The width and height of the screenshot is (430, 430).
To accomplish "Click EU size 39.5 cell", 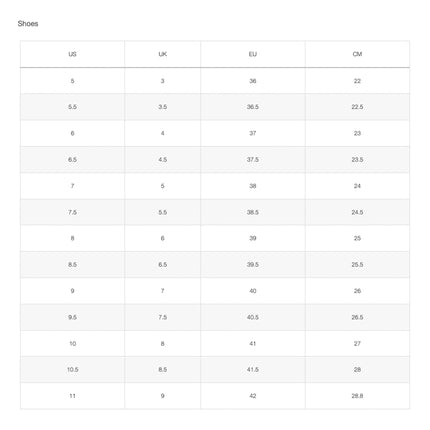I will [x=253, y=265].
